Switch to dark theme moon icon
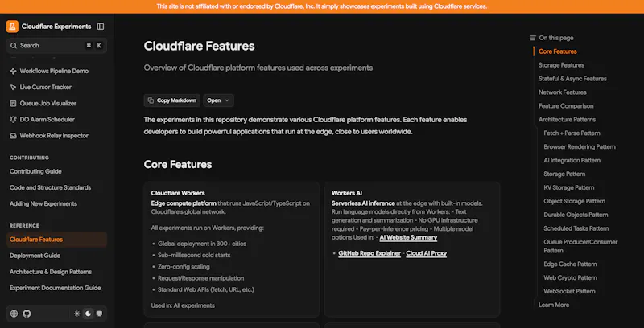This screenshot has height=328, width=644. coord(88,314)
